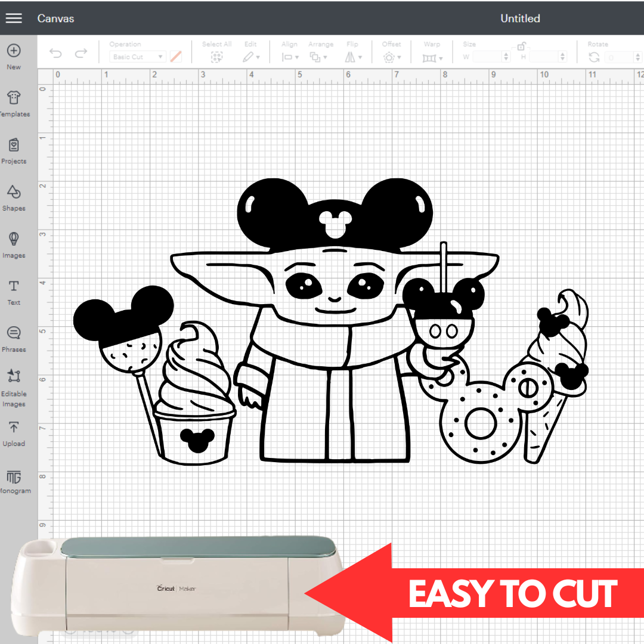This screenshot has width=644, height=644.
Task: Click the Redo arrow
Action: pos(81,54)
